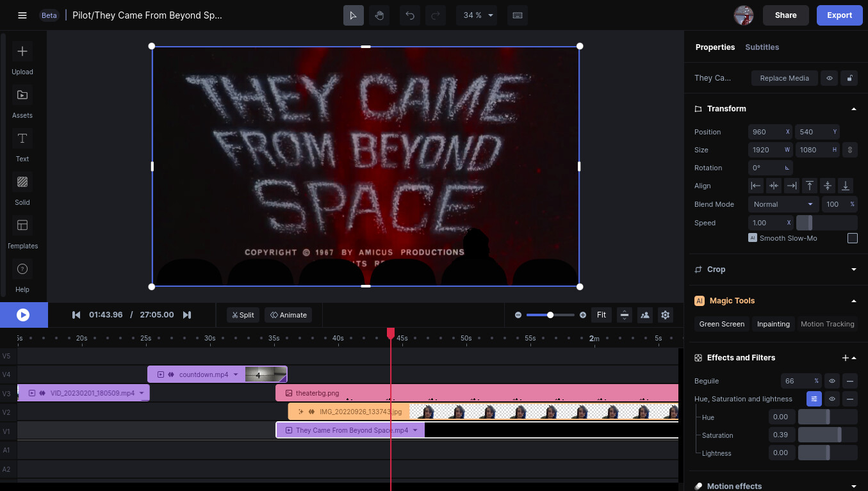Remove the Beguile filter
The height and width of the screenshot is (491, 868).
pyautogui.click(x=850, y=381)
